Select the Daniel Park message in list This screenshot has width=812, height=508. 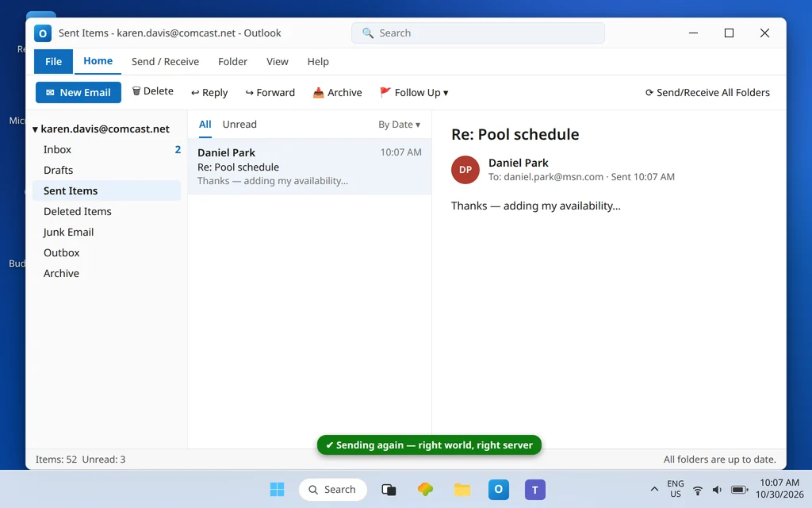pos(310,167)
